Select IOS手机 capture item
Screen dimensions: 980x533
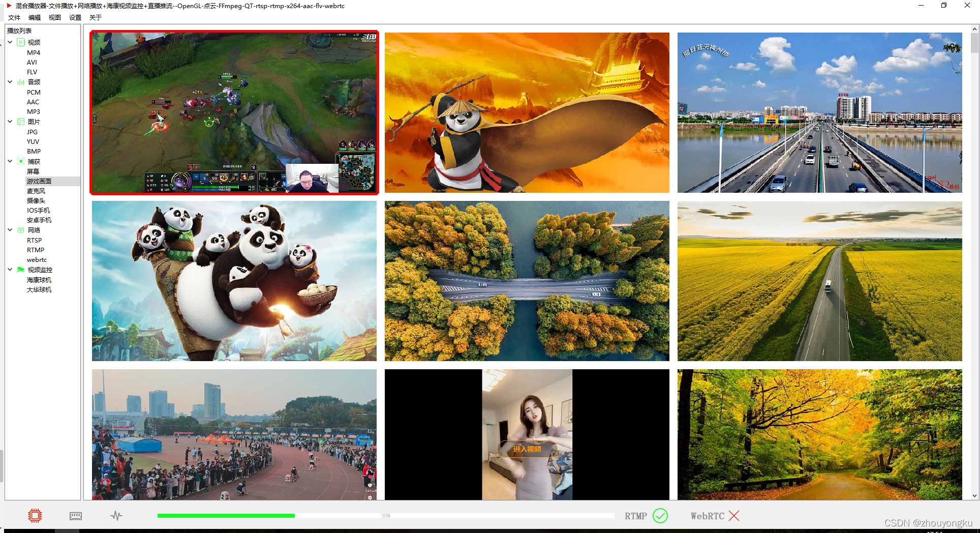[39, 211]
